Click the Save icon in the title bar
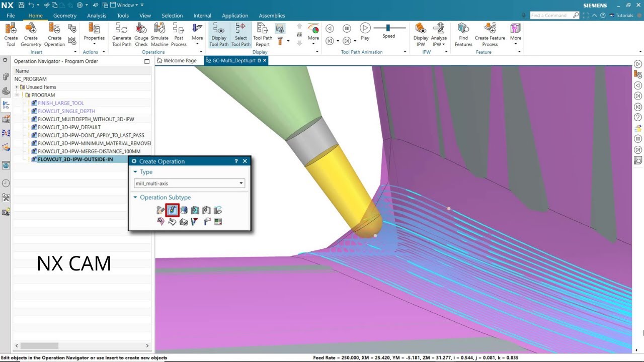The image size is (644, 362). click(21, 5)
